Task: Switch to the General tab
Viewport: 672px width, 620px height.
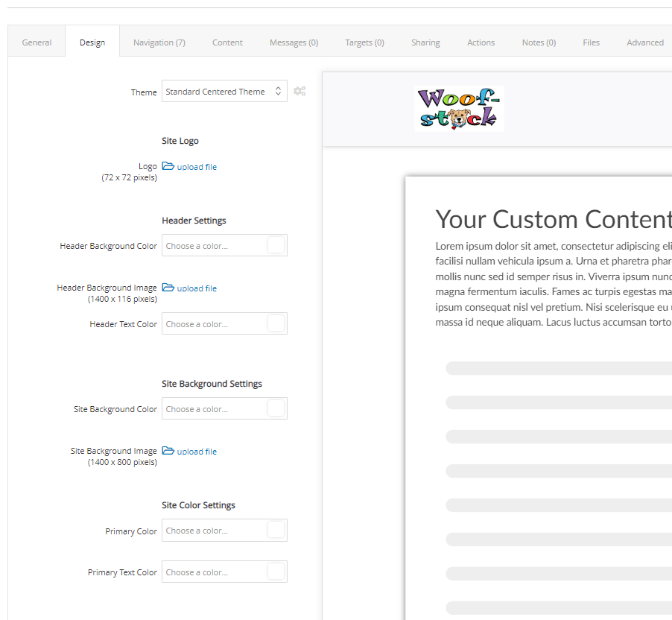Action: pyautogui.click(x=37, y=42)
